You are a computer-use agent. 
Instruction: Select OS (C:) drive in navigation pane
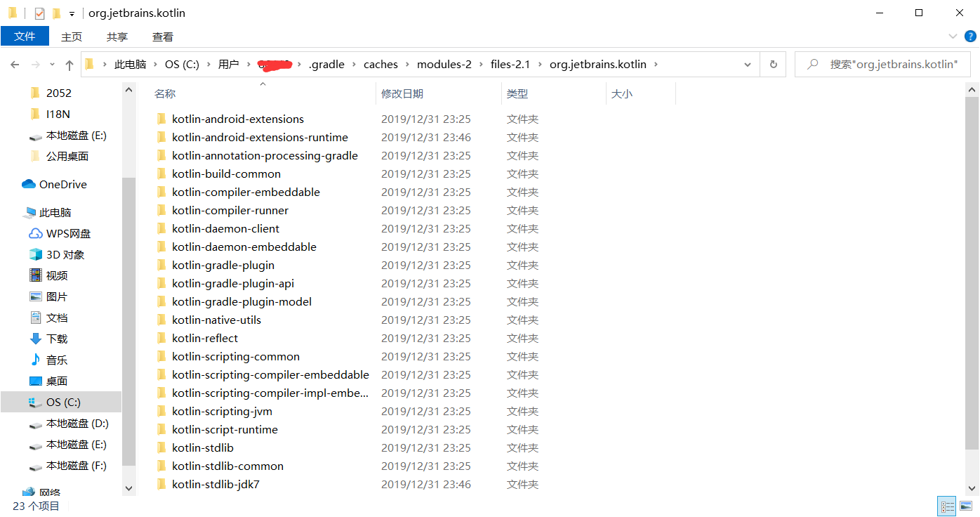tap(61, 402)
